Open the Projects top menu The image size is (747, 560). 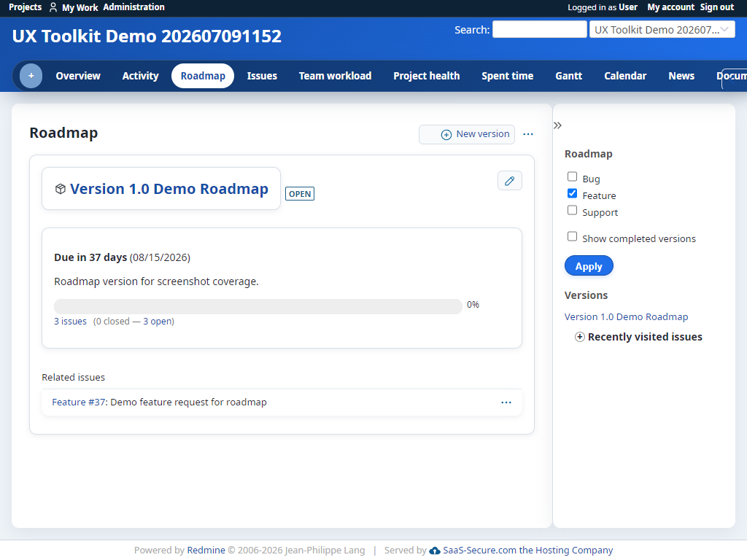point(26,7)
